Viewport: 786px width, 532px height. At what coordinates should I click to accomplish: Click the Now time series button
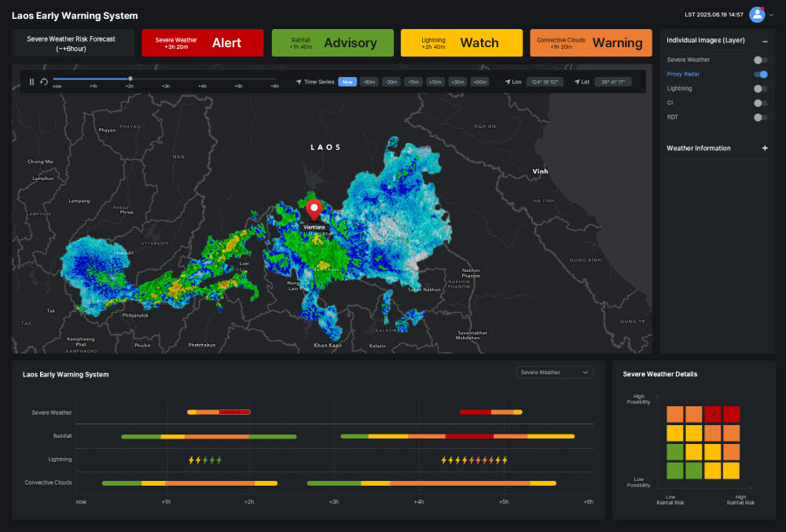347,82
